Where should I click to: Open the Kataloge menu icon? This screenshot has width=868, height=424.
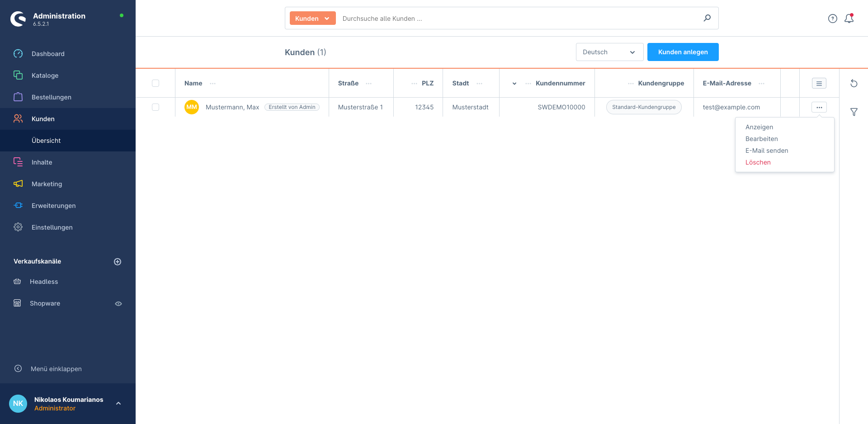18,75
